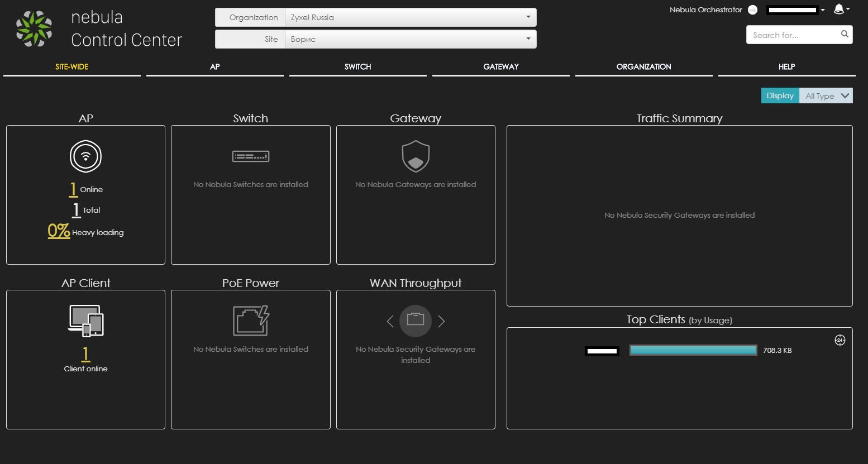
Task: Open the All Type display dropdown
Action: (826, 95)
